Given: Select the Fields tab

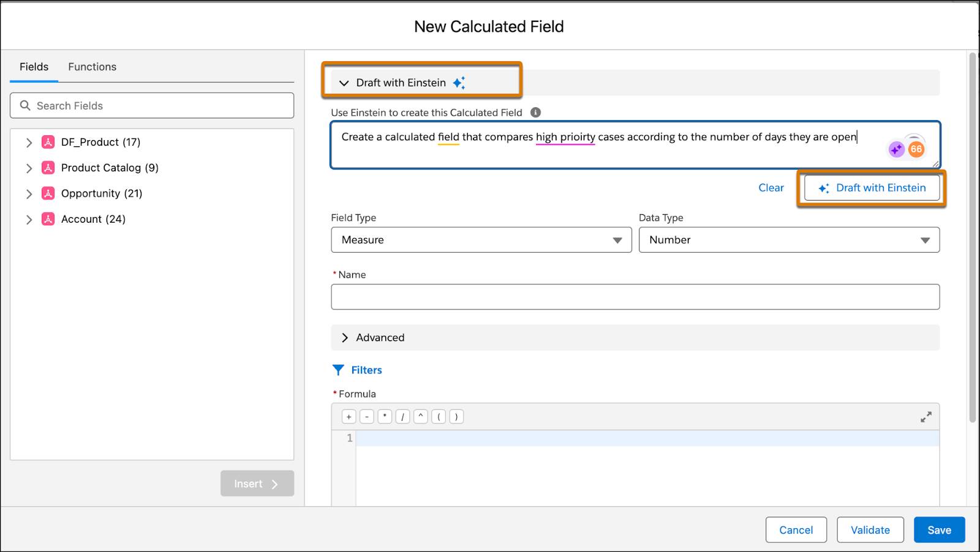Looking at the screenshot, I should coord(34,67).
